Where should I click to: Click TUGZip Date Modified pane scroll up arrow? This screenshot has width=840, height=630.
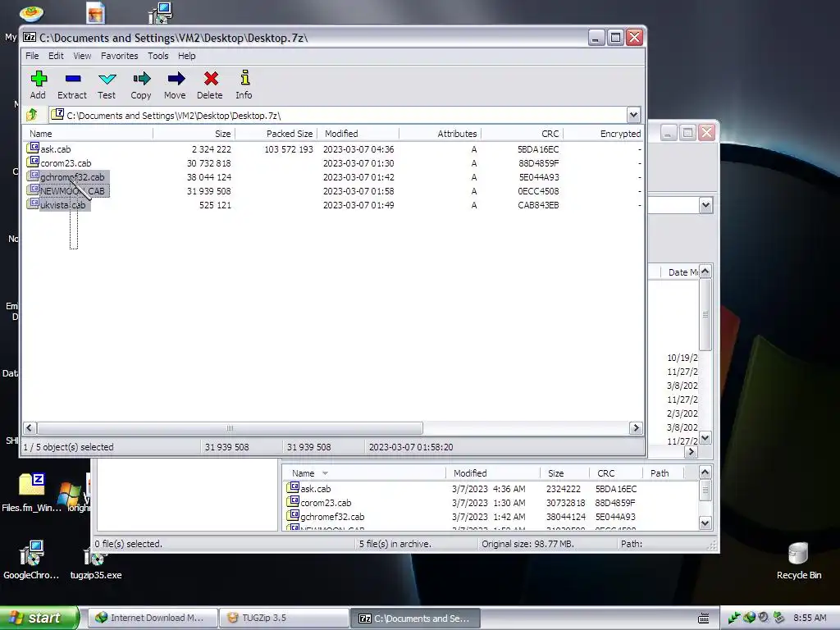pos(705,272)
